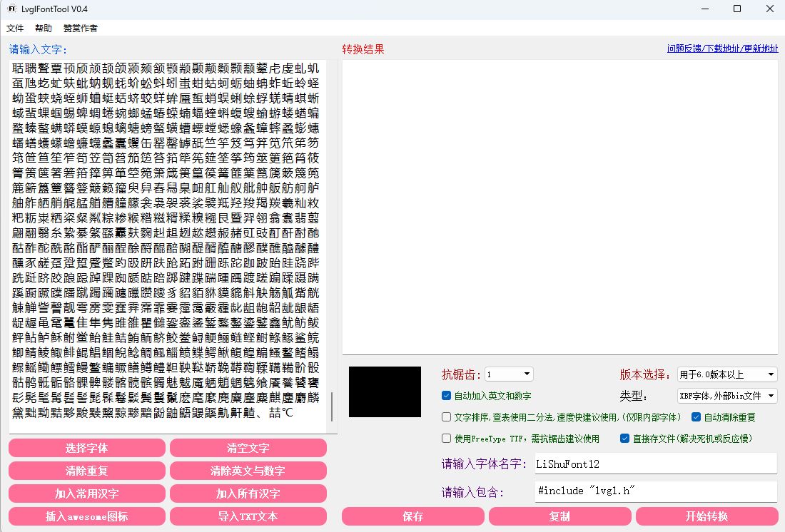
Task: Open the 类型 dropdown showing XBF字体
Action: point(726,396)
